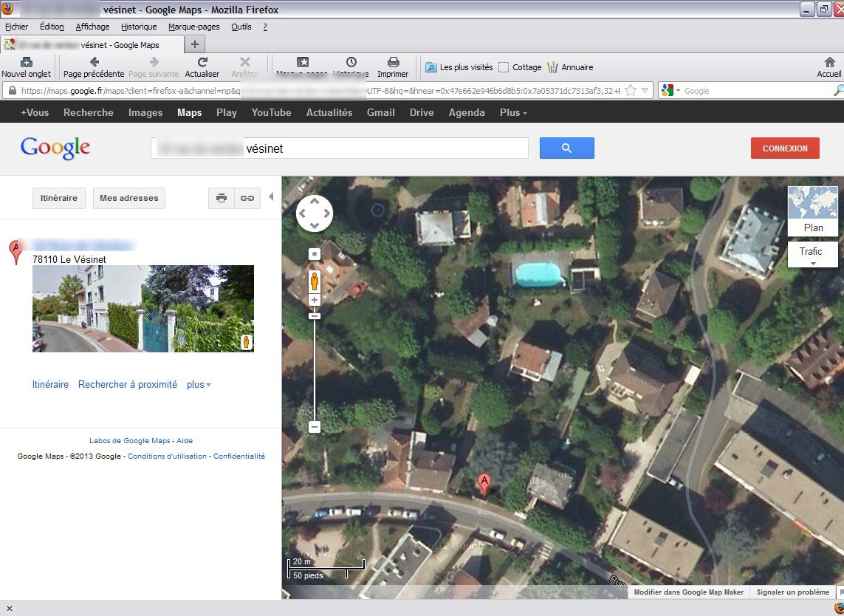Close the add-on bar with the x
Screen dimensions: 844x616
9,609
